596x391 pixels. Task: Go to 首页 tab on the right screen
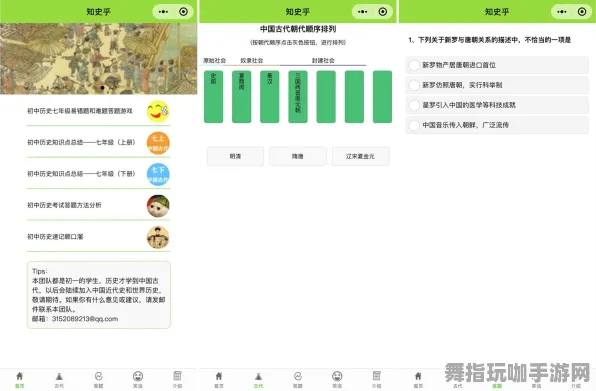point(418,380)
